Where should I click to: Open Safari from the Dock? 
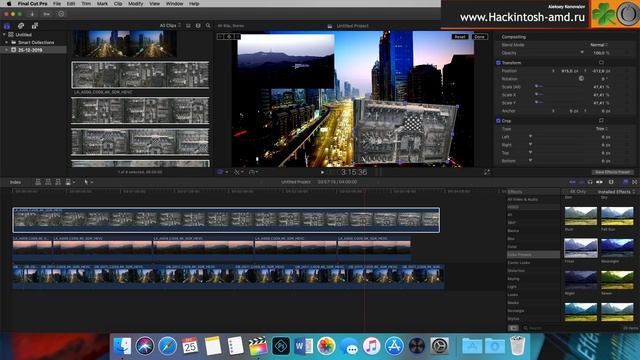(x=167, y=346)
